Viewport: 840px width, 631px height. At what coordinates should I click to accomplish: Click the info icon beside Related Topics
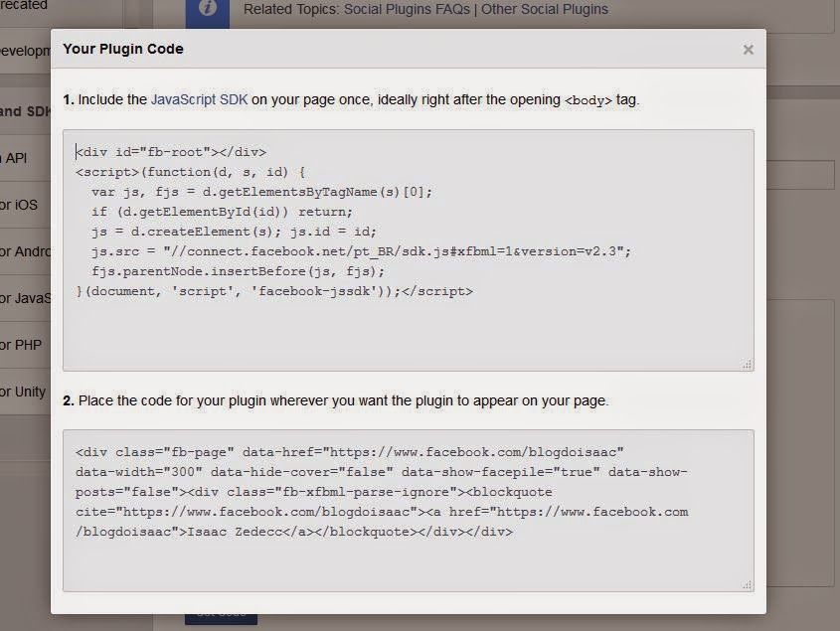(x=208, y=9)
